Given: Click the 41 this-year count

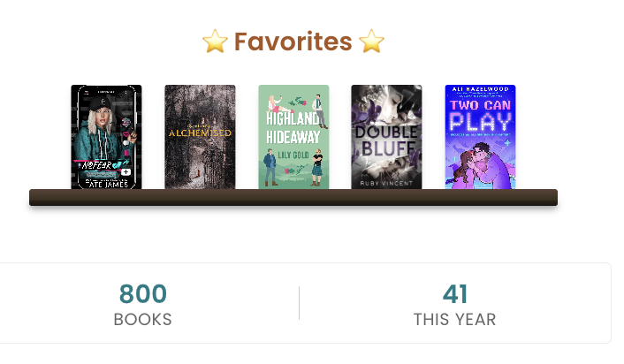Looking at the screenshot, I should (x=454, y=294).
